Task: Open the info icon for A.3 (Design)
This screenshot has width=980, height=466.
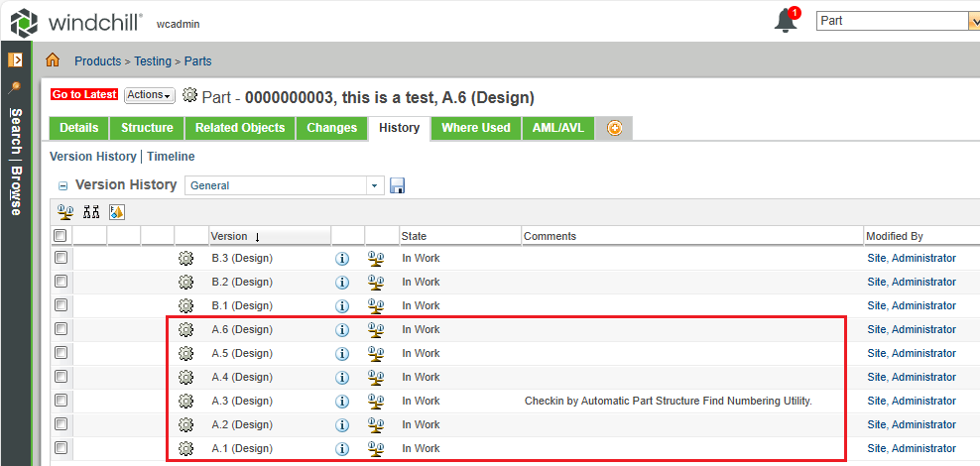Action: point(342,402)
